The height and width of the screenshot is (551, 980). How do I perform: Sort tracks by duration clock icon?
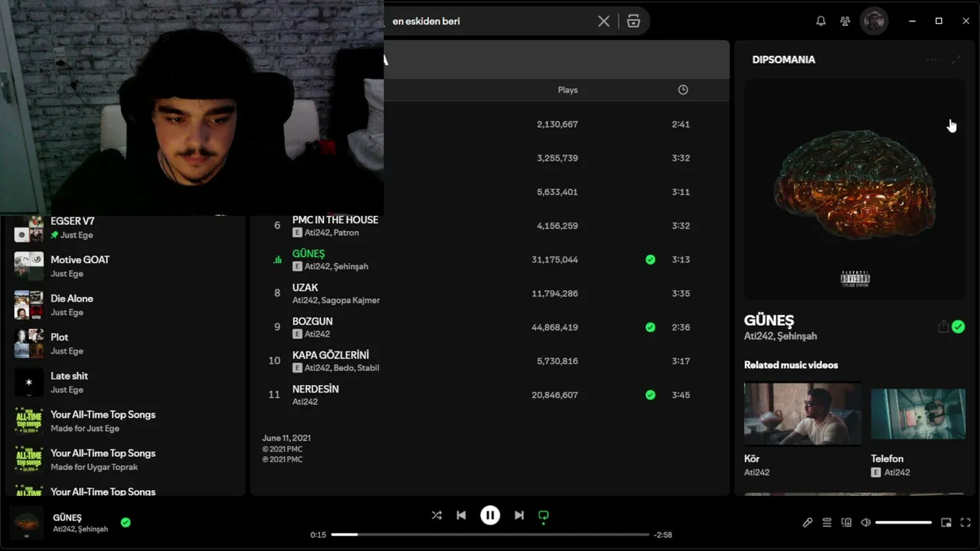(x=683, y=90)
